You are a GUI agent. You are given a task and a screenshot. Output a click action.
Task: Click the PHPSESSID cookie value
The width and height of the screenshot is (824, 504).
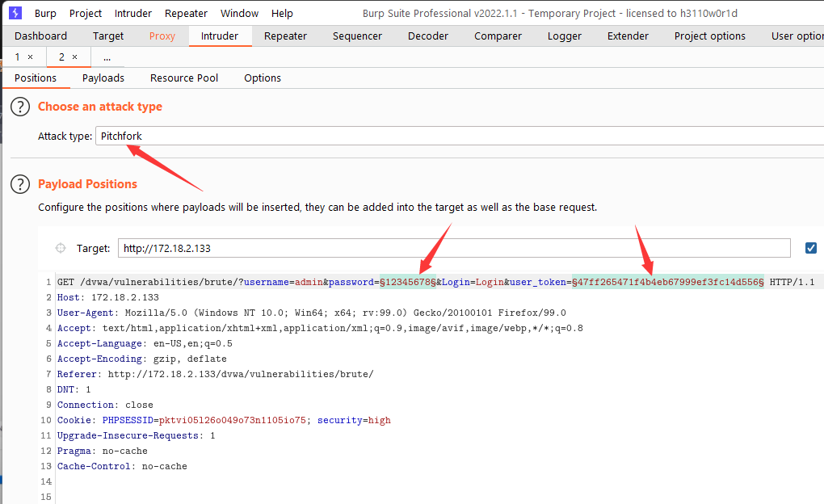[233, 421]
